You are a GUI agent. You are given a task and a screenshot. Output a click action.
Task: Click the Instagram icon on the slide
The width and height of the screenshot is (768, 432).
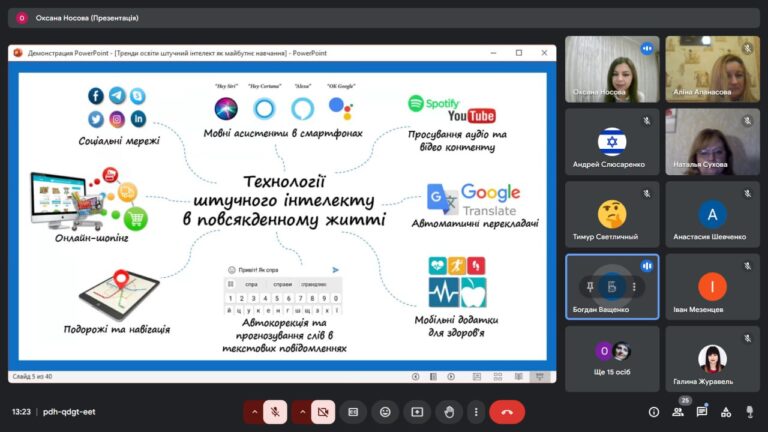[x=117, y=119]
